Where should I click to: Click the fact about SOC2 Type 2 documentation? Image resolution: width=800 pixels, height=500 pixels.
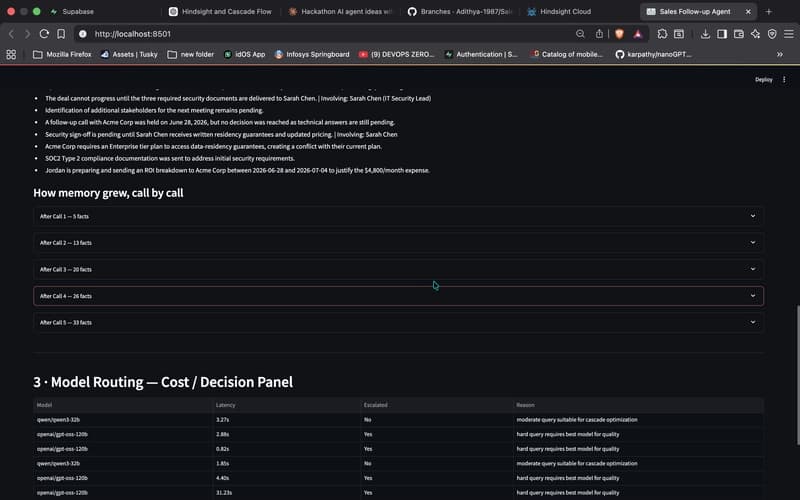coord(170,159)
